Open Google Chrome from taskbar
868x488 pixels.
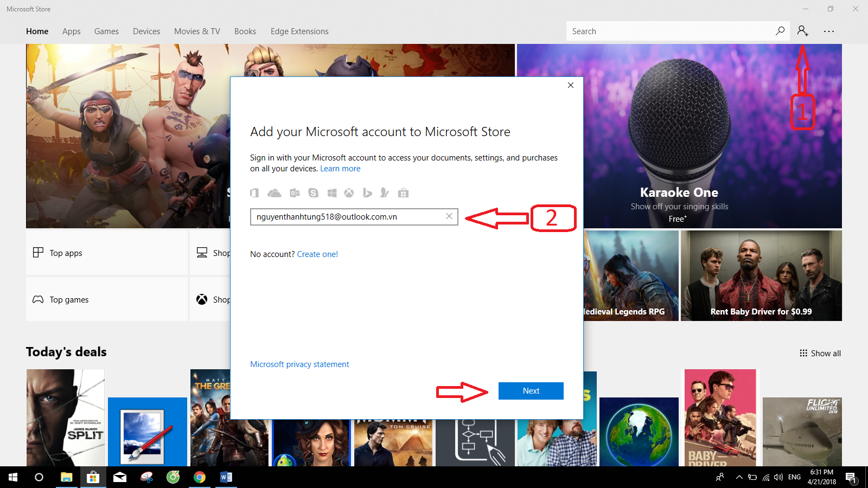pyautogui.click(x=200, y=477)
